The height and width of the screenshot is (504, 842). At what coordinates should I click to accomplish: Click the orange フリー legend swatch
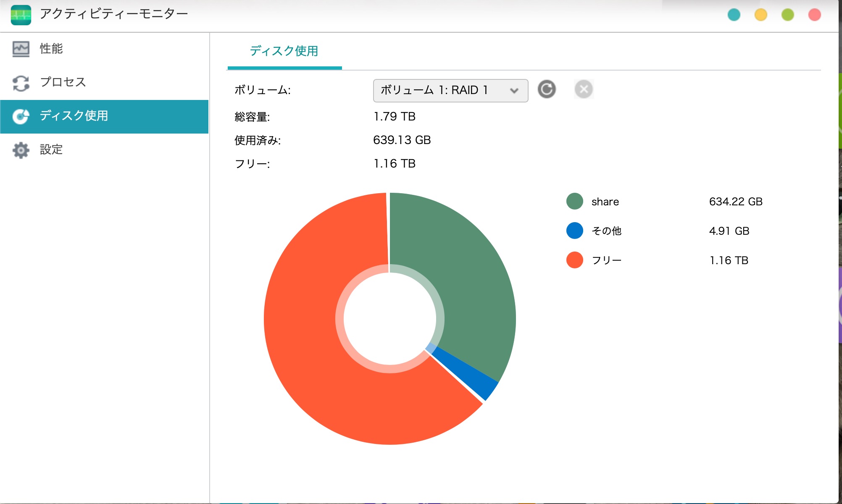pos(574,260)
